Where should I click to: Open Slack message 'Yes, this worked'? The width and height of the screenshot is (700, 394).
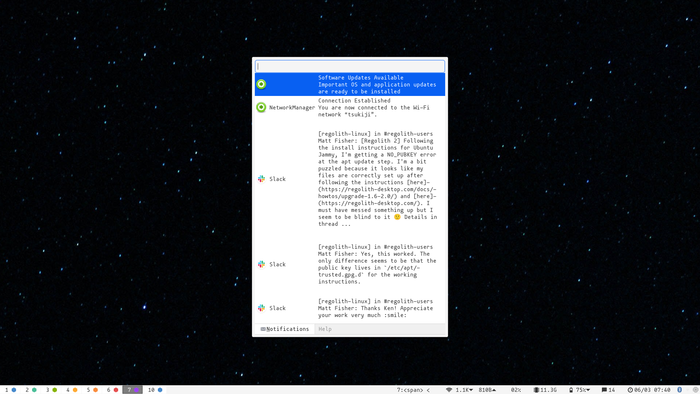pos(377,264)
